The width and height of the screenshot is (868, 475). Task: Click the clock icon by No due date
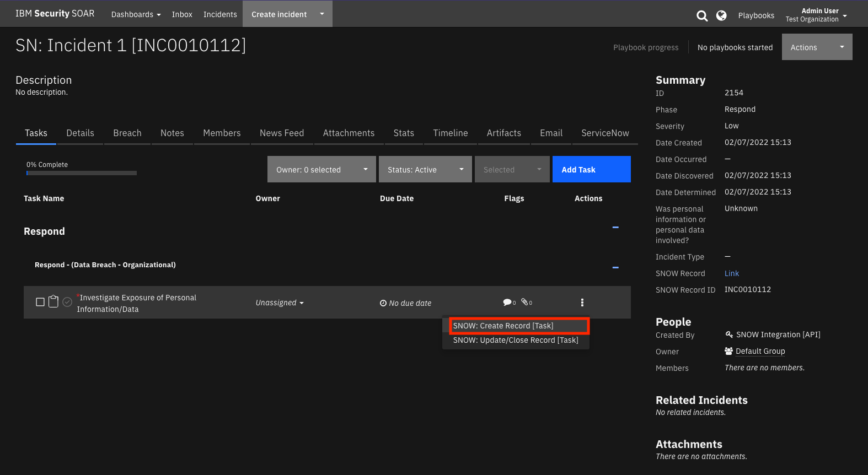pyautogui.click(x=383, y=303)
